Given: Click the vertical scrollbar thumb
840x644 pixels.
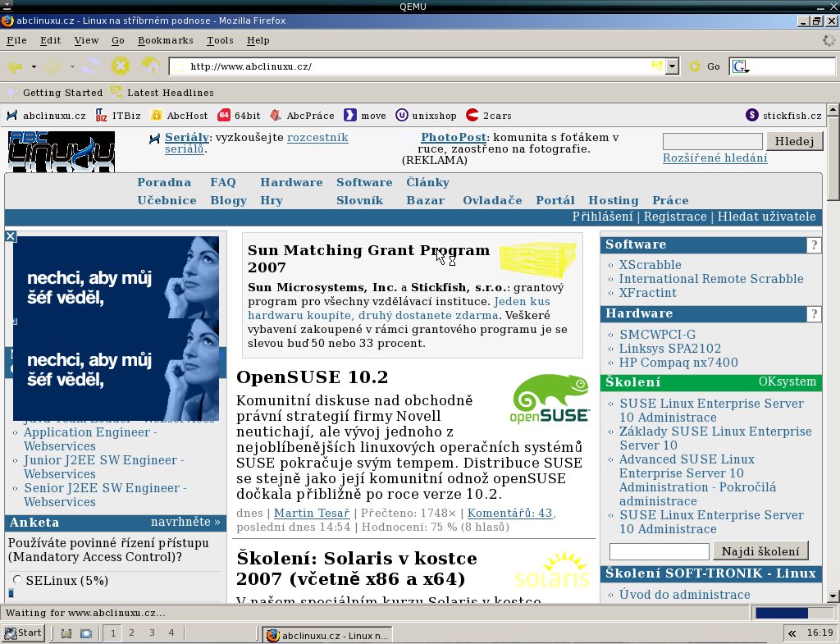Looking at the screenshot, I should pos(833,158).
